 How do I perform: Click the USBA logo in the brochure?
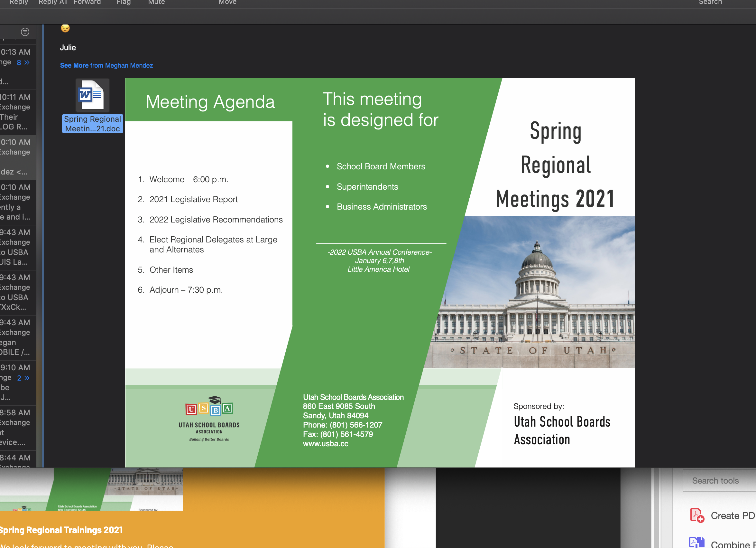(209, 419)
